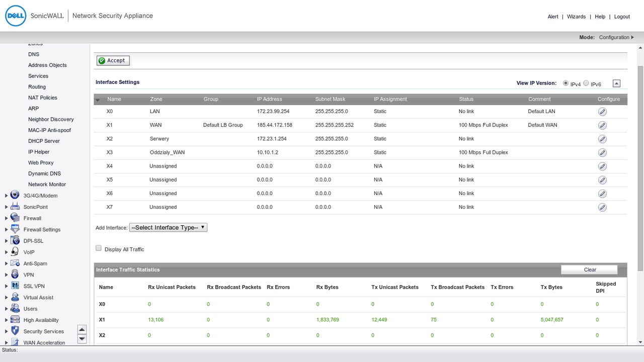Click configure icon for X3 Oddzialy_WAN

(602, 152)
